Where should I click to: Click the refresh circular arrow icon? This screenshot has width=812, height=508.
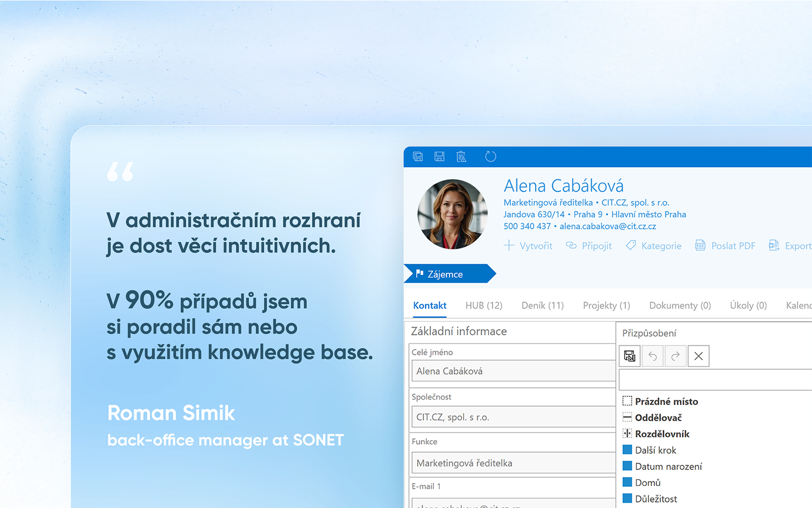point(491,156)
